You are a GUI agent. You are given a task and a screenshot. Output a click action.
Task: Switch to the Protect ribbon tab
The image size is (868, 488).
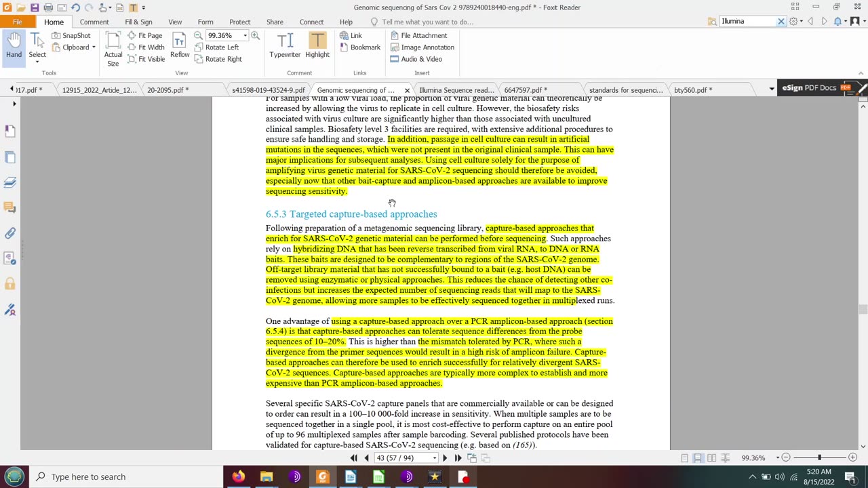point(239,22)
